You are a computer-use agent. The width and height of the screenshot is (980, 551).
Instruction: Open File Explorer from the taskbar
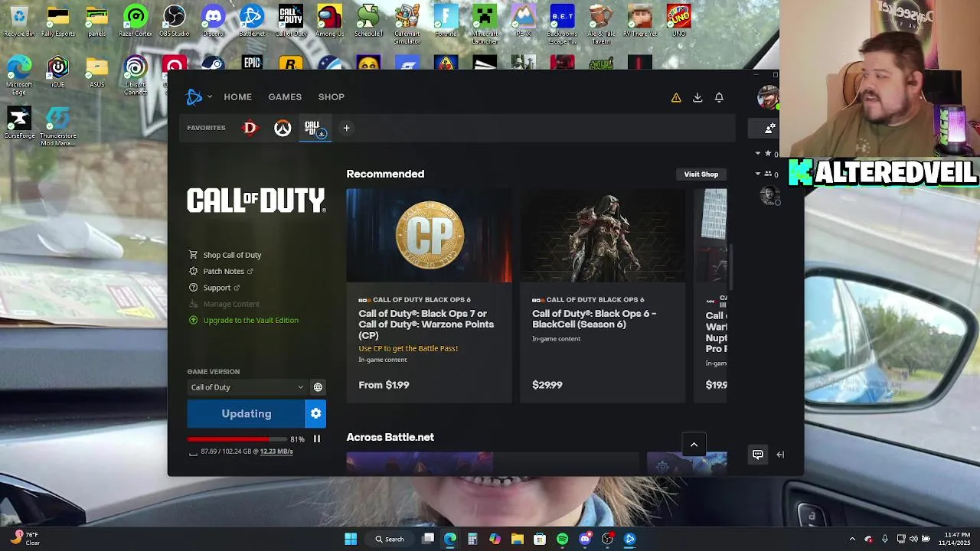pos(518,539)
